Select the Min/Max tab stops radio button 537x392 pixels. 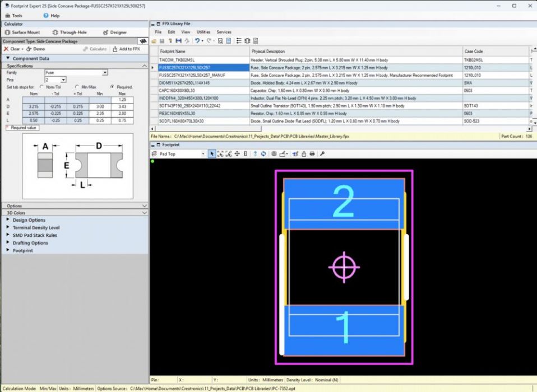(x=77, y=87)
